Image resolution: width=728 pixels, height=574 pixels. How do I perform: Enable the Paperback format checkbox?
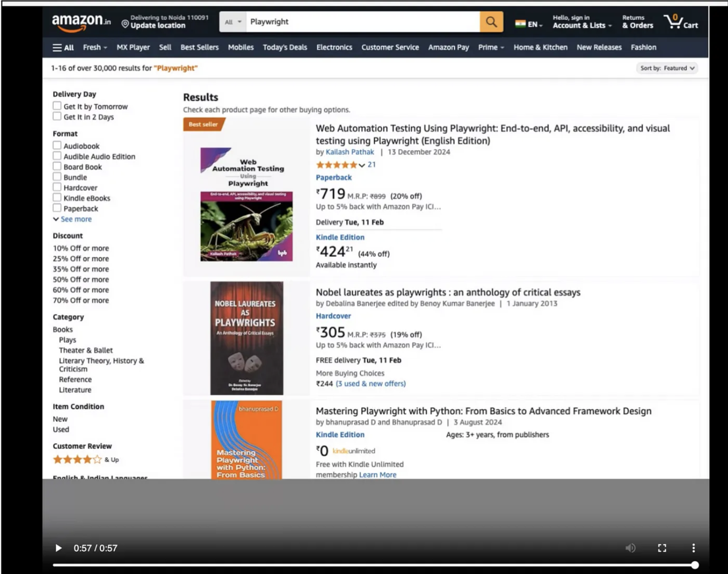(x=57, y=208)
